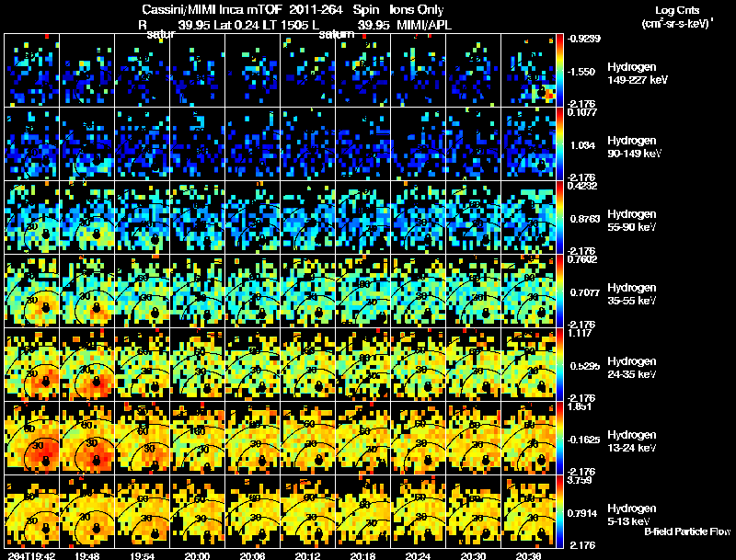Select the 5-13 keV panel at 20:12
Viewport: 736px width, 560px height.
[x=310, y=511]
